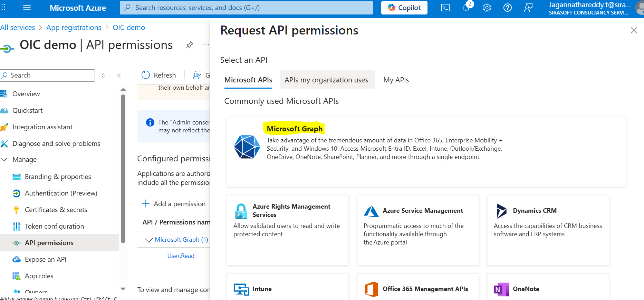The height and width of the screenshot is (300, 644).
Task: Click the Microsoft Graph polyhedron icon
Action: [x=247, y=147]
